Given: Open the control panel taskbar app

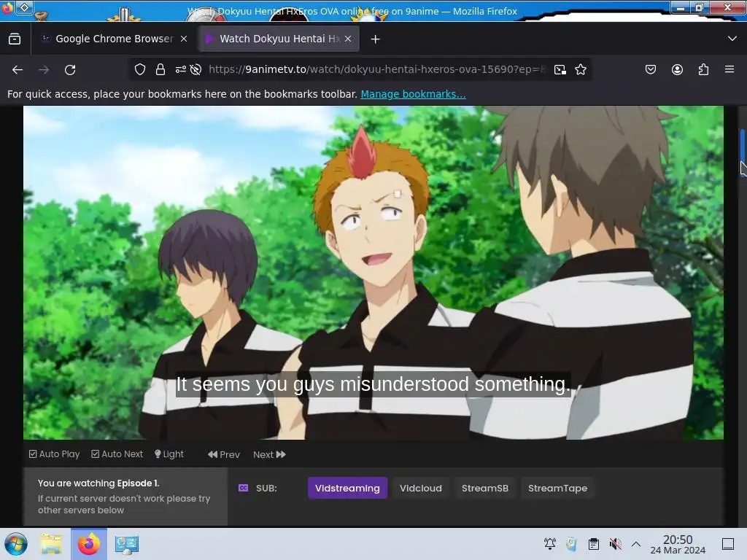Looking at the screenshot, I should (x=126, y=544).
